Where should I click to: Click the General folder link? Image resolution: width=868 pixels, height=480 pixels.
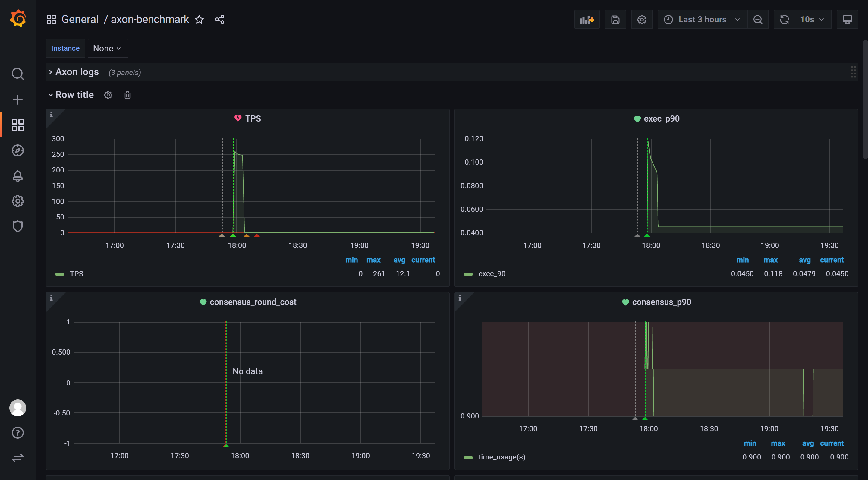(80, 20)
